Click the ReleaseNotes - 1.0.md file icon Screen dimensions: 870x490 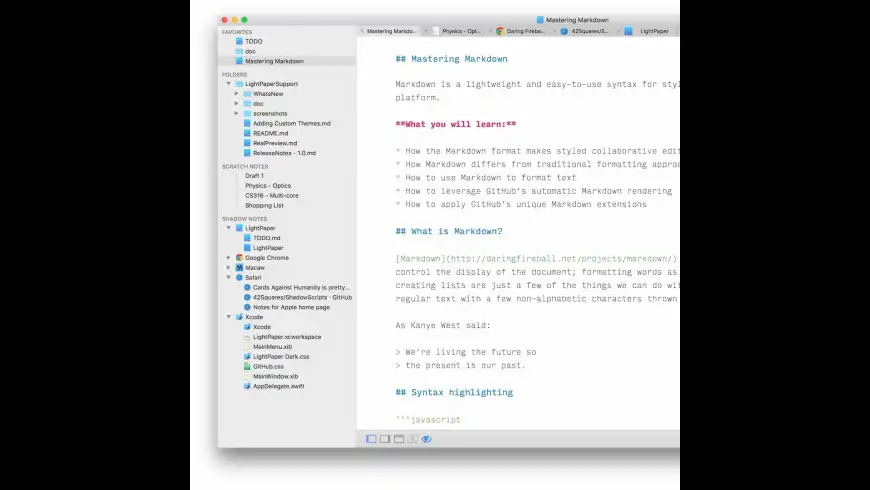[x=247, y=153]
